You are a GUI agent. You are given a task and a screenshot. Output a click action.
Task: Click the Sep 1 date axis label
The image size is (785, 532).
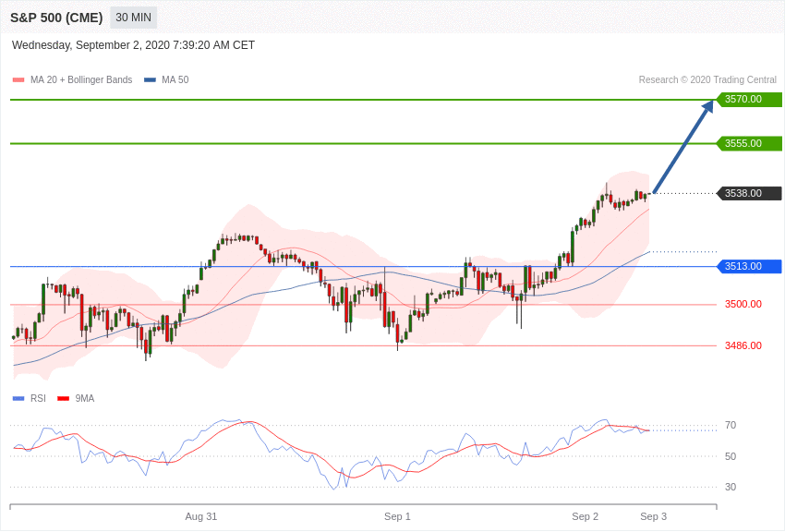[397, 516]
